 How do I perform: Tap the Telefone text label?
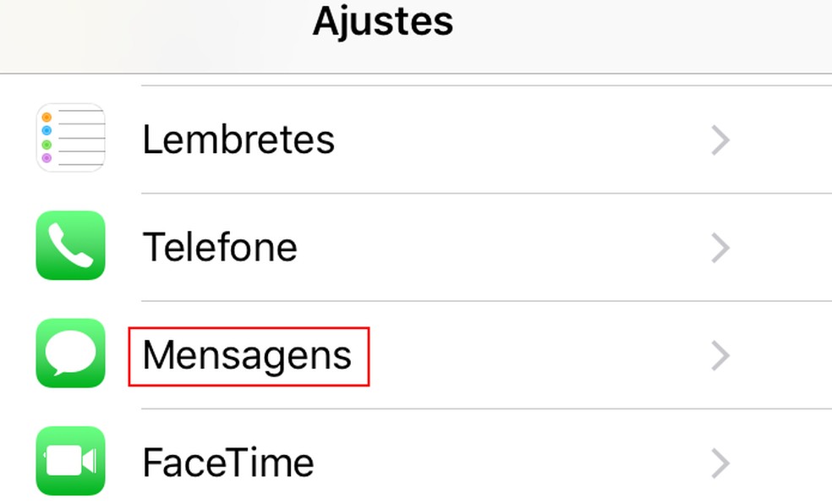(x=220, y=247)
